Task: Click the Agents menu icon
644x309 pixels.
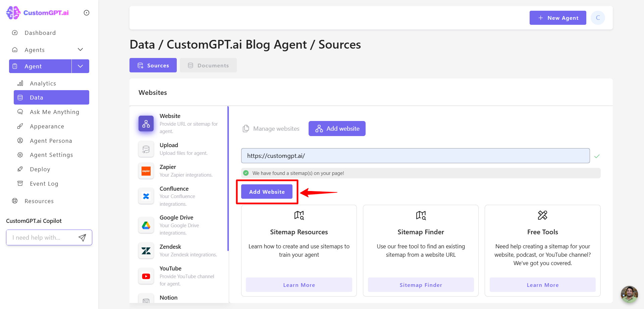Action: 15,50
